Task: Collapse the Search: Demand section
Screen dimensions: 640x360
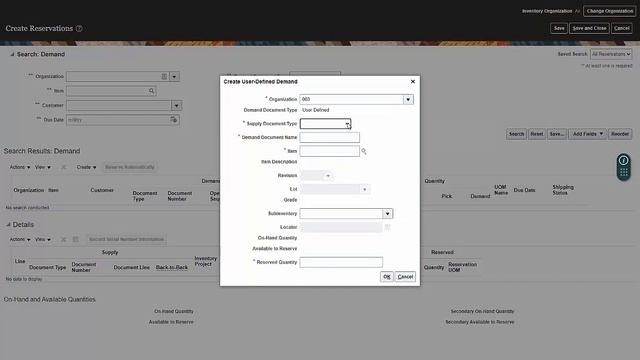Action: [12, 54]
